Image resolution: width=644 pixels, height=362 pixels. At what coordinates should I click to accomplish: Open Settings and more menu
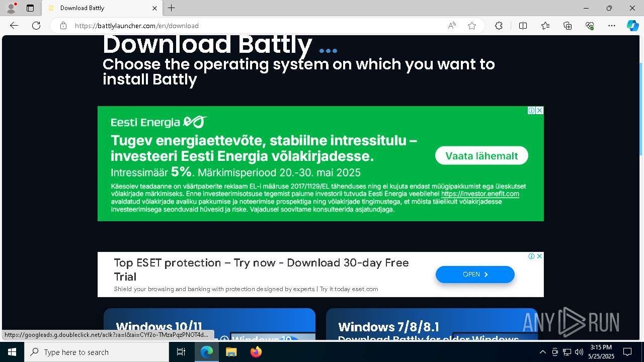pos(612,26)
